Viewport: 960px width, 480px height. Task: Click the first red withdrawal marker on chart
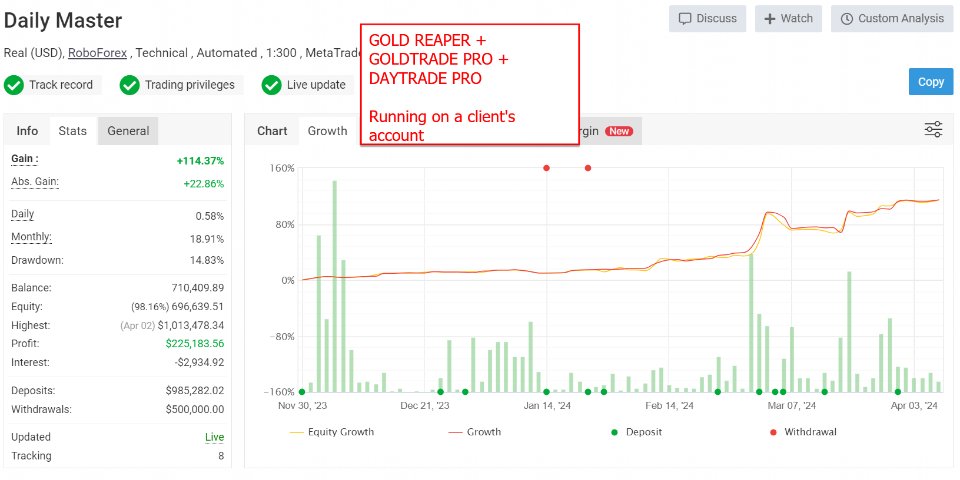click(x=546, y=168)
